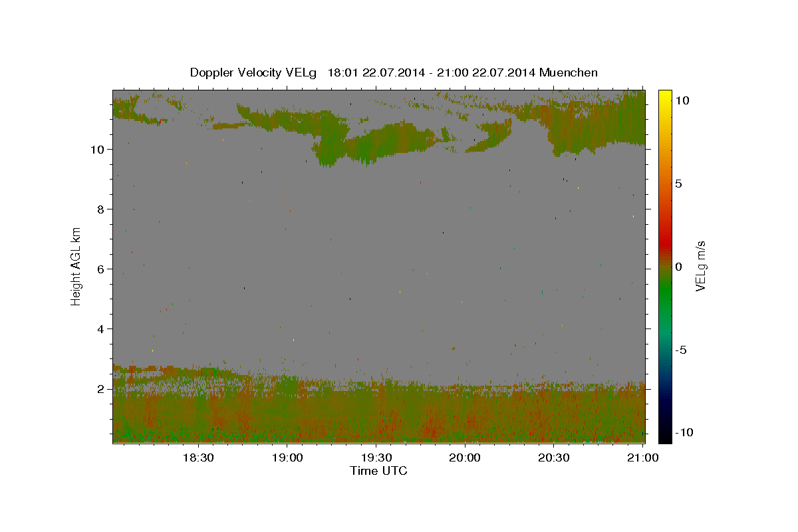
Task: Click the colorbar value label -10
Action: [x=684, y=432]
